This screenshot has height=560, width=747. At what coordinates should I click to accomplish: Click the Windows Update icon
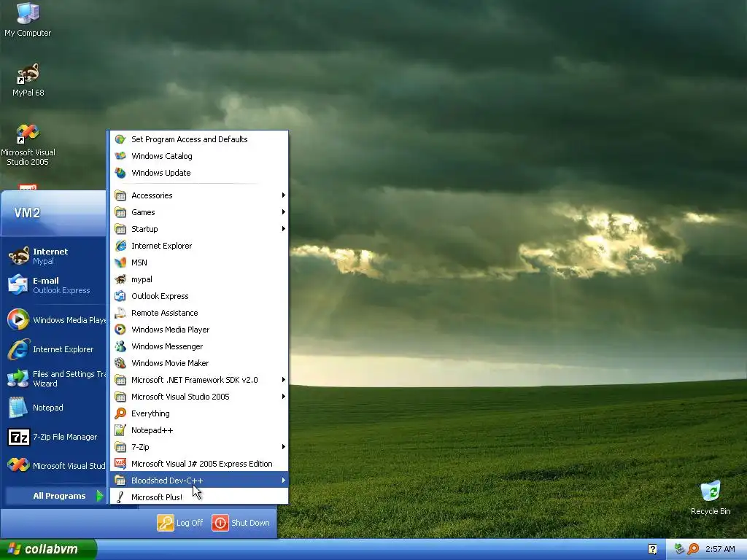[x=120, y=173]
